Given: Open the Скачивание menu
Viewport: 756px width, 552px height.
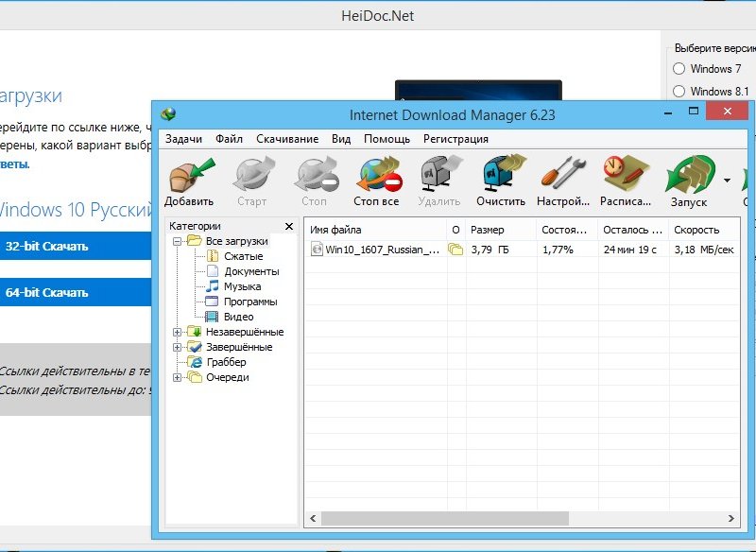Looking at the screenshot, I should [287, 139].
